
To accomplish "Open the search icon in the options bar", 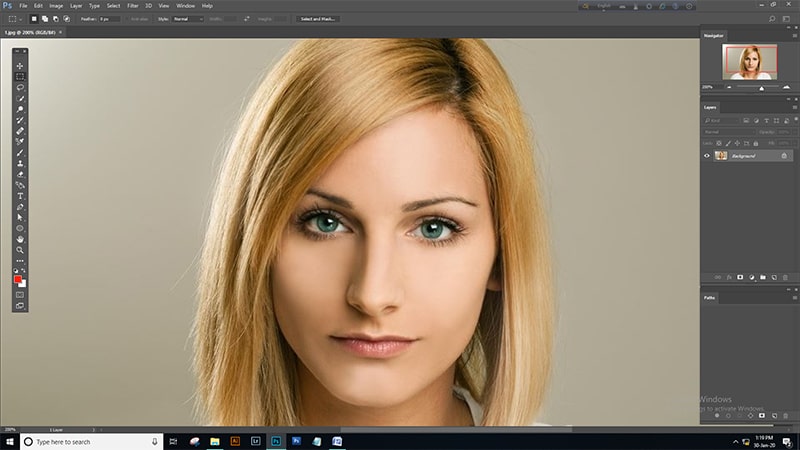I will coord(772,19).
